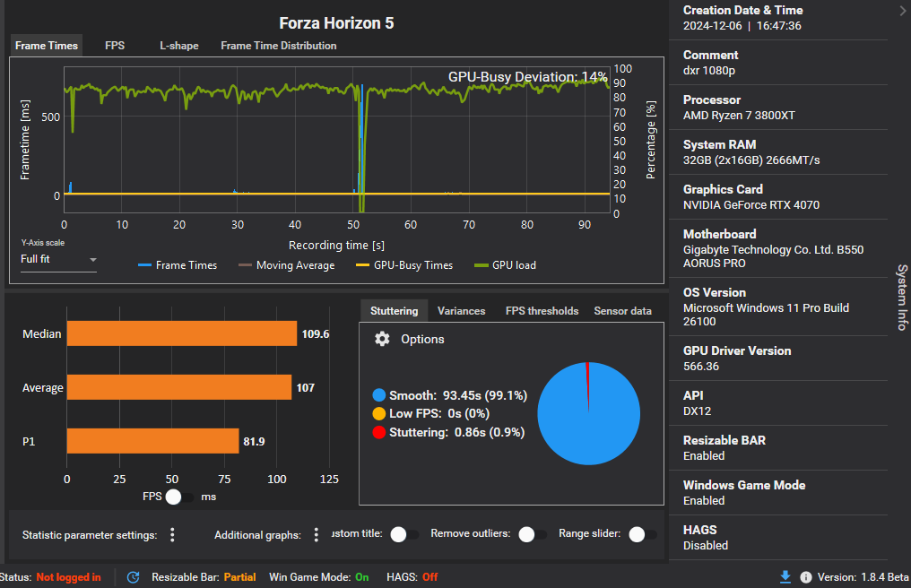Click the comment 'dxr 1080p'

tap(709, 70)
